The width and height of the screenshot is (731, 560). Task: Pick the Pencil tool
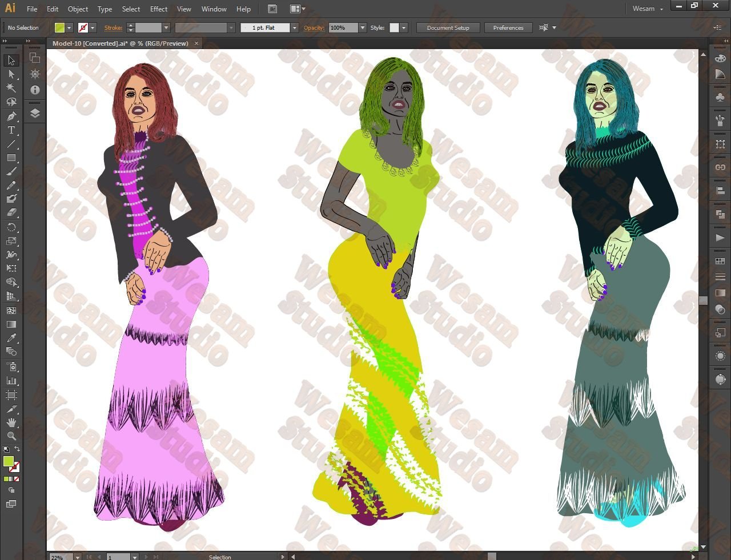11,185
